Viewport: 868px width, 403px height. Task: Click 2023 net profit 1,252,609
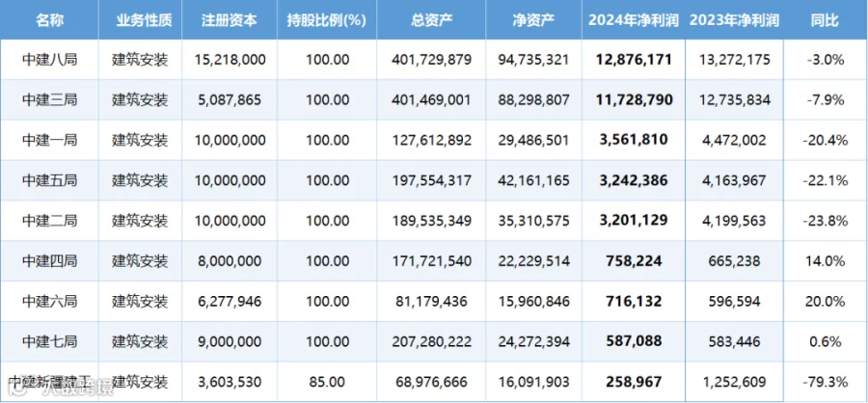pos(735,382)
